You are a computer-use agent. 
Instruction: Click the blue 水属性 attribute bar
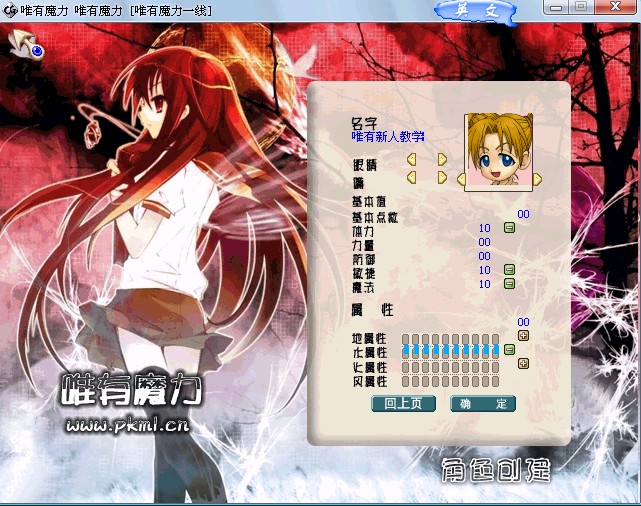pyautogui.click(x=450, y=350)
